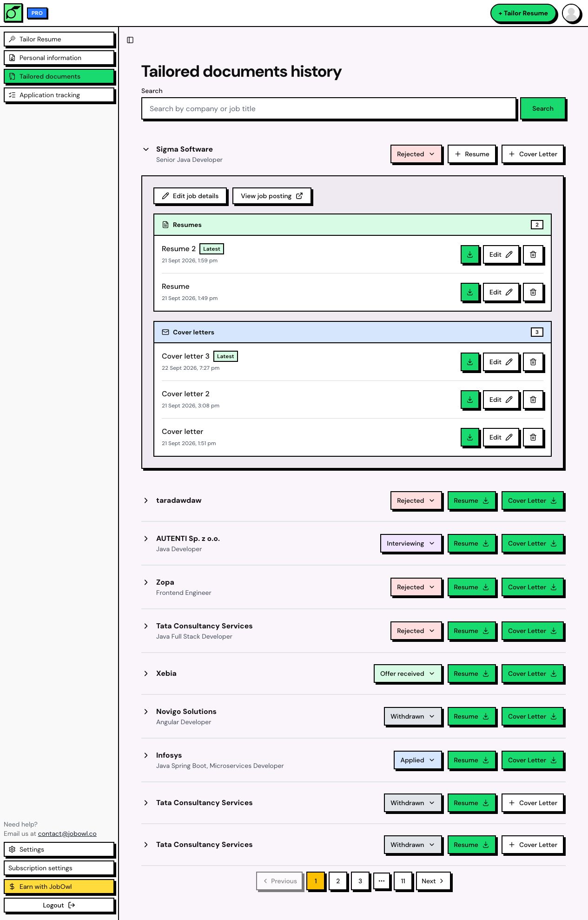Image resolution: width=588 pixels, height=920 pixels.
Task: Toggle the sidebar panel icon
Action: coord(130,40)
